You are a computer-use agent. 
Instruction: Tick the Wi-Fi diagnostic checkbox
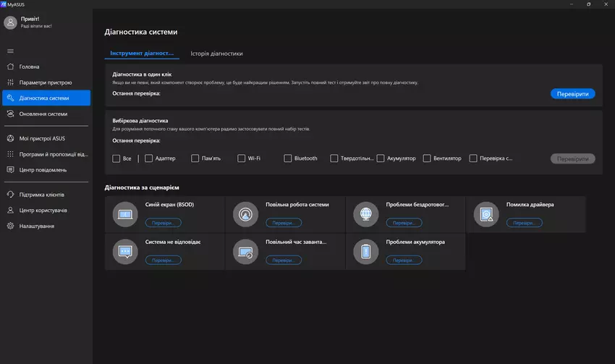coord(241,158)
